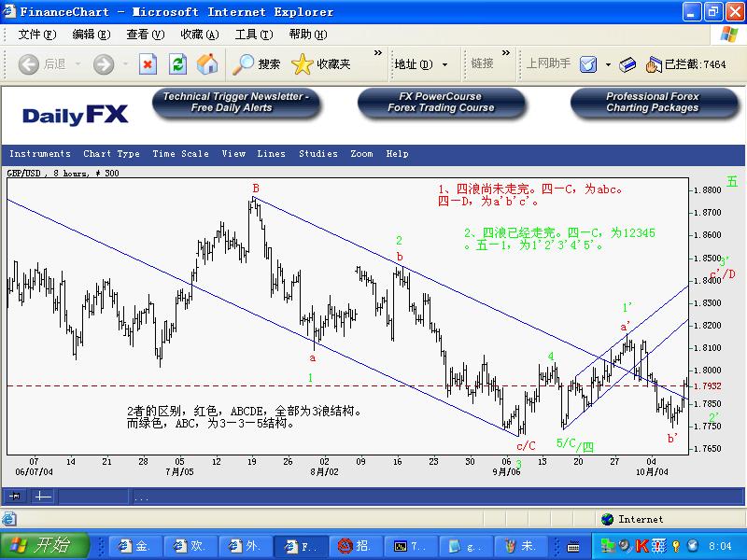Go to the Home page icon

coord(207,64)
